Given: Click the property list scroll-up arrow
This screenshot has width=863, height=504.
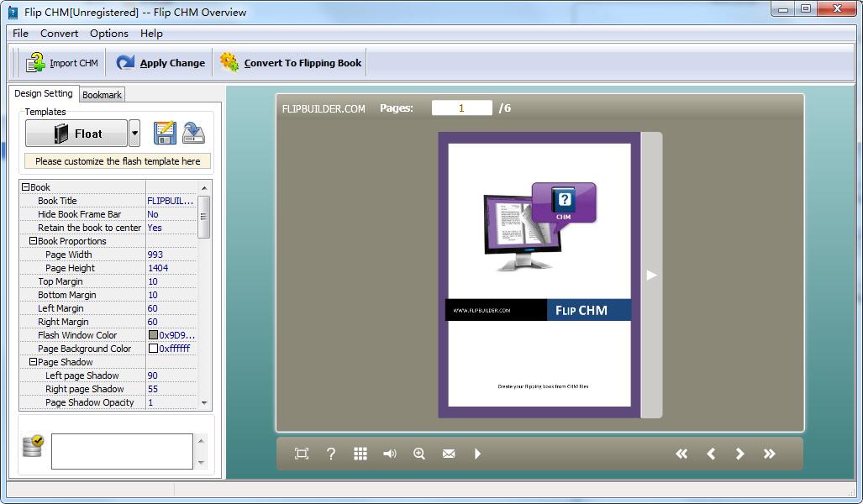Looking at the screenshot, I should tap(204, 187).
